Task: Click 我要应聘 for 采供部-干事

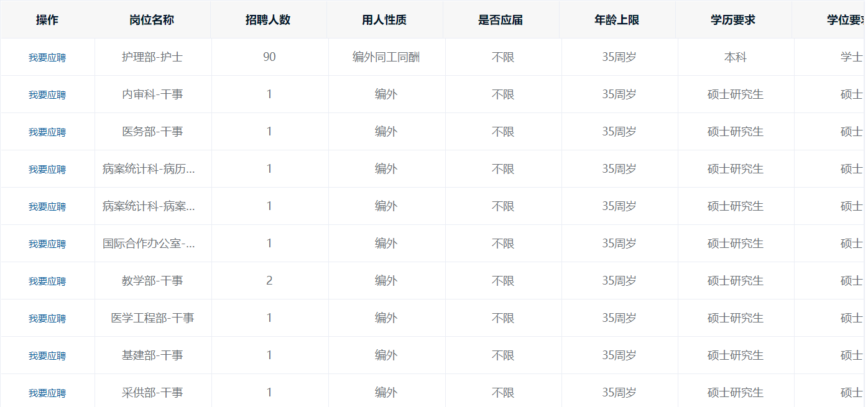Action: pos(47,393)
